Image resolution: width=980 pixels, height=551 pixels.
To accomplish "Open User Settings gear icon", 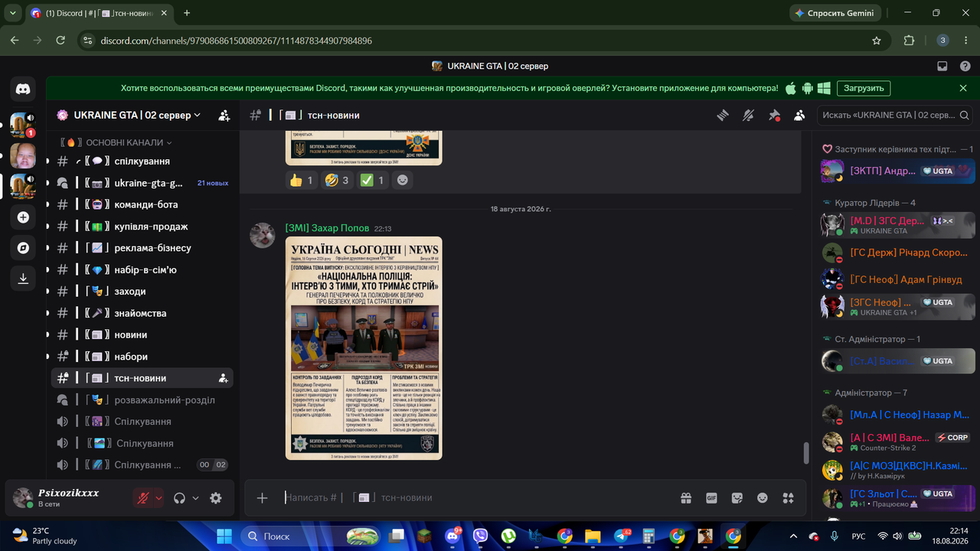I will click(216, 498).
